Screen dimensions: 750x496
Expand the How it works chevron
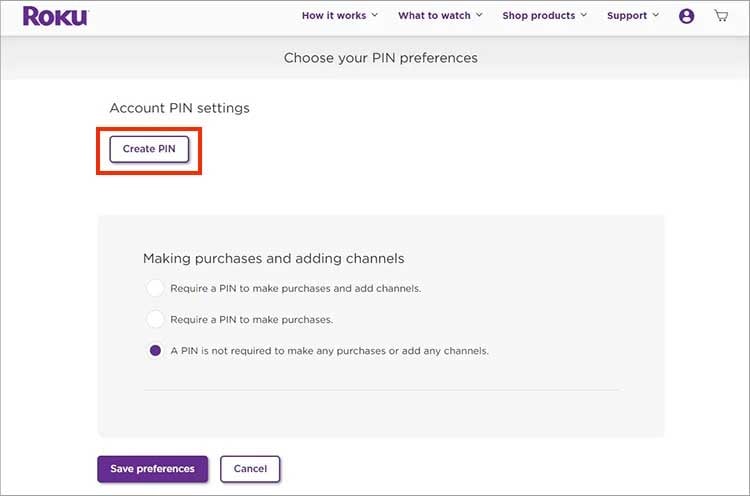click(375, 15)
